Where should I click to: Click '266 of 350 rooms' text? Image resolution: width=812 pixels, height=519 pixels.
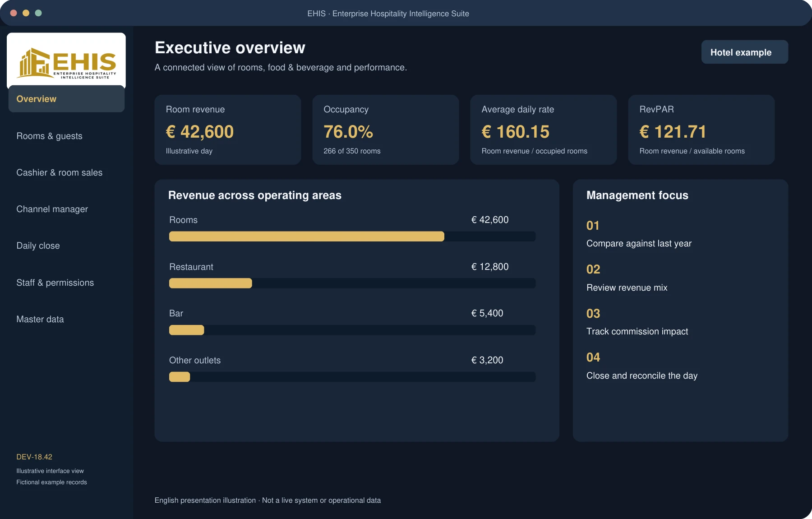point(352,151)
